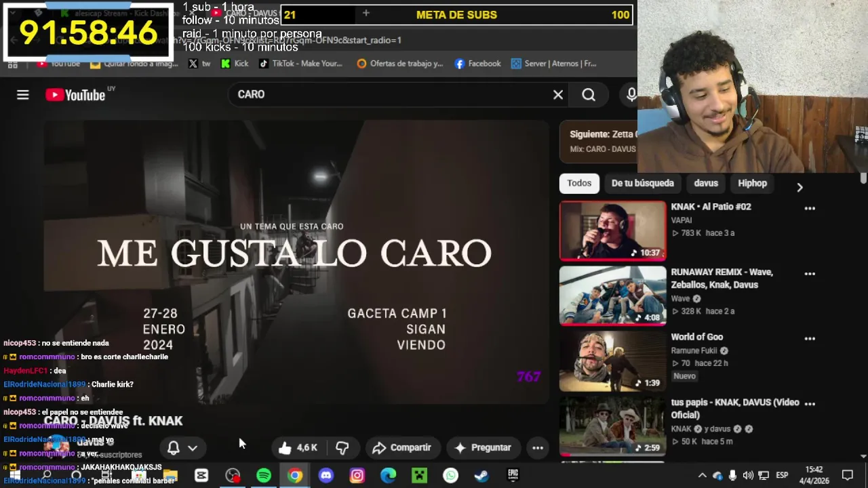The image size is (868, 488).
Task: Open OBS Studio from the taskbar
Action: coord(233,476)
